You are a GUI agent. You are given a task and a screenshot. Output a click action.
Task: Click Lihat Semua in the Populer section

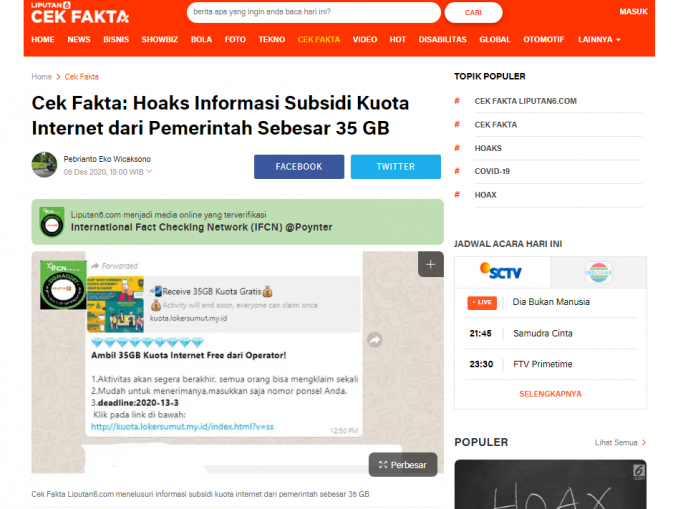tap(620, 442)
